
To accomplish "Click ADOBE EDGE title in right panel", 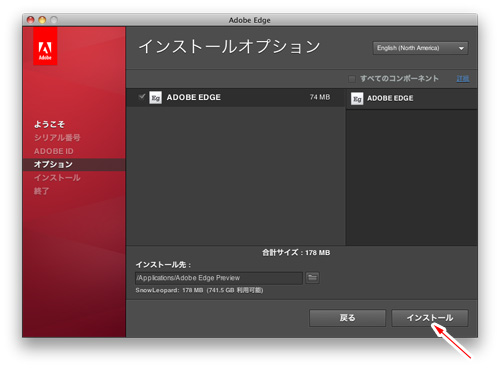I will pyautogui.click(x=390, y=98).
